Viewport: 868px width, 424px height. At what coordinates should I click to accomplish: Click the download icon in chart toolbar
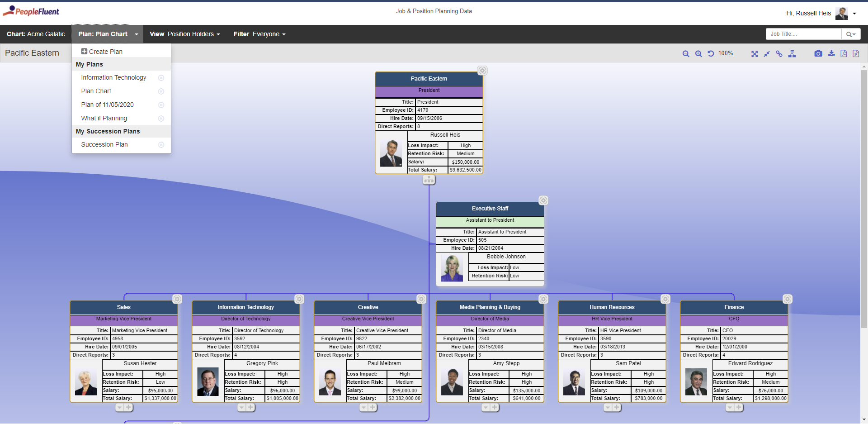[x=831, y=53]
